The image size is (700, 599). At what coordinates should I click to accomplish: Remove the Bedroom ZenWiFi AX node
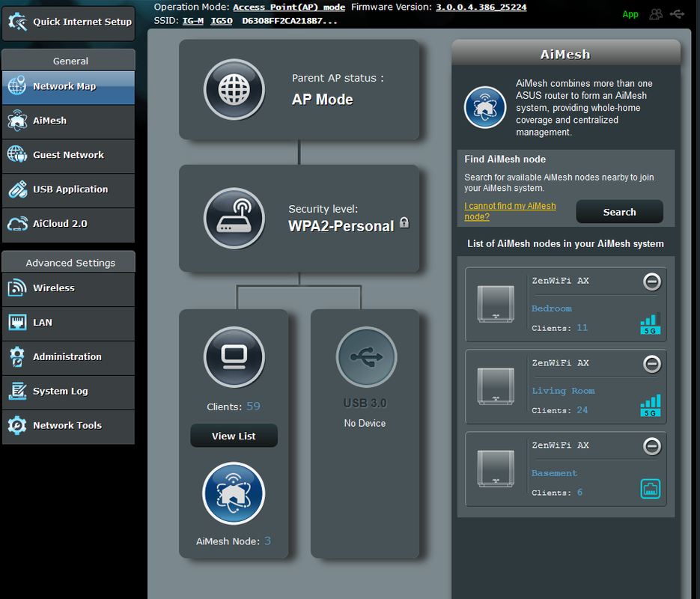[652, 282]
